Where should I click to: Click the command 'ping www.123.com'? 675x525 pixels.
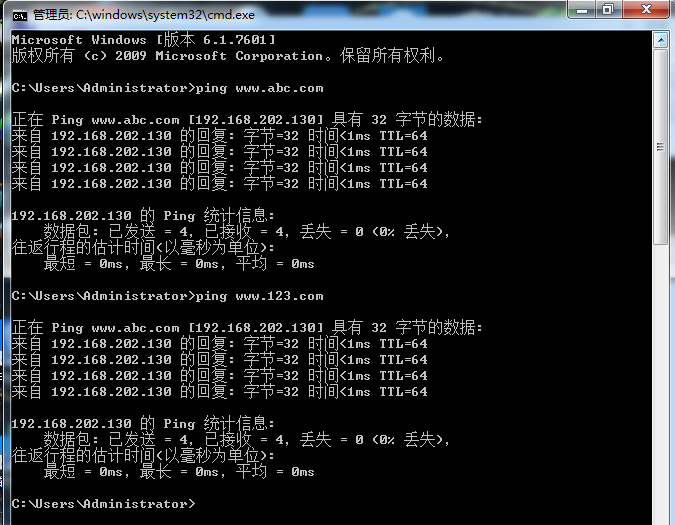tap(259, 296)
